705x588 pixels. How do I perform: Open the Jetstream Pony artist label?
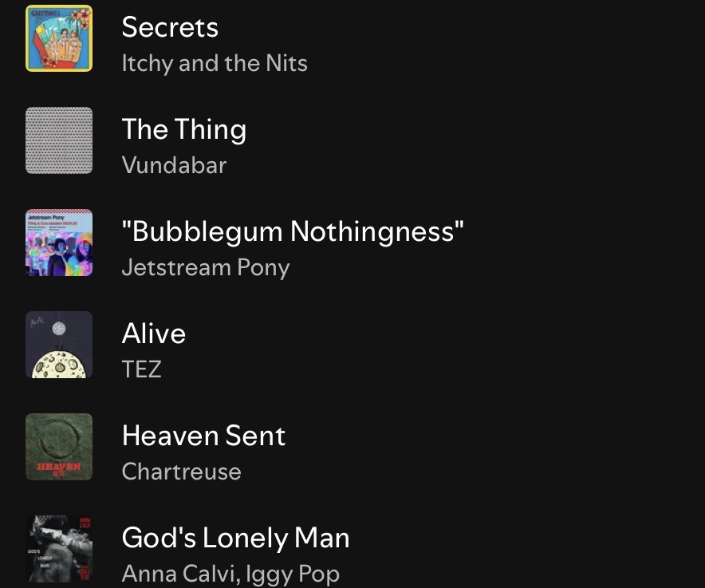click(206, 267)
